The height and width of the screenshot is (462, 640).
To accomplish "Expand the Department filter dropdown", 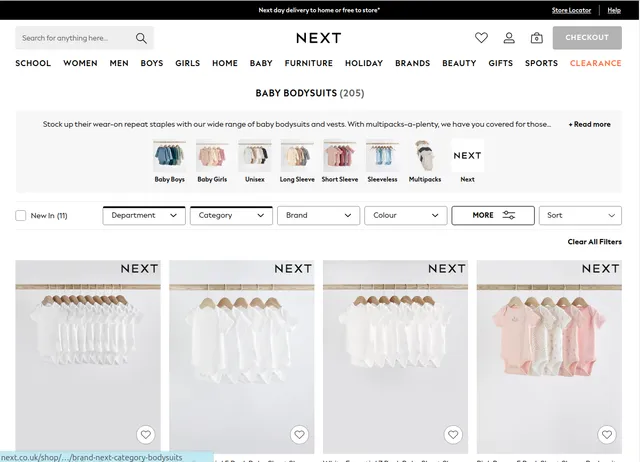I will 144,215.
